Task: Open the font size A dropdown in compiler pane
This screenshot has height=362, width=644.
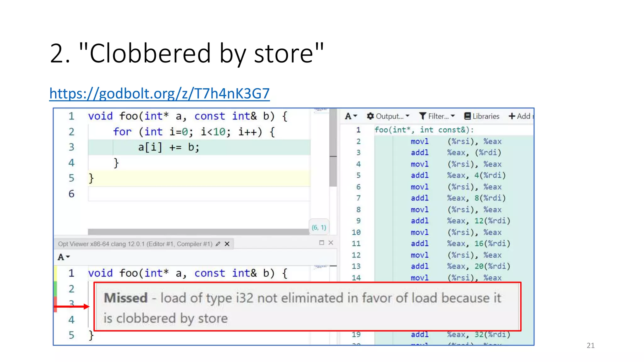Action: 351,116
